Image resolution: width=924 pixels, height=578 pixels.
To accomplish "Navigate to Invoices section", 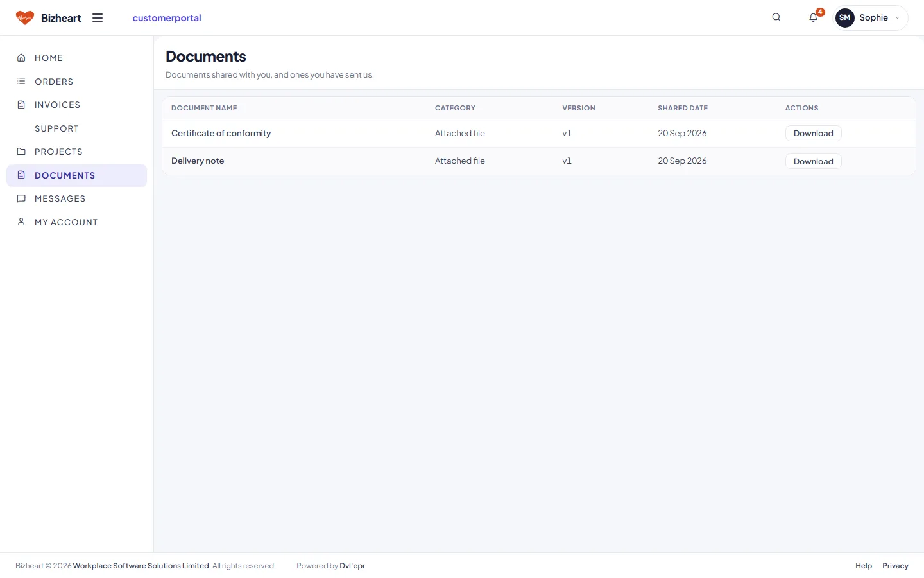I will tap(76, 105).
